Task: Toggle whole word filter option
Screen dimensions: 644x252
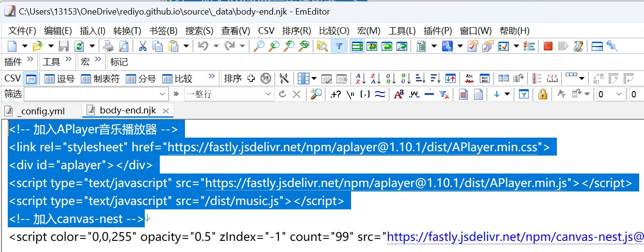Action: tap(414, 94)
